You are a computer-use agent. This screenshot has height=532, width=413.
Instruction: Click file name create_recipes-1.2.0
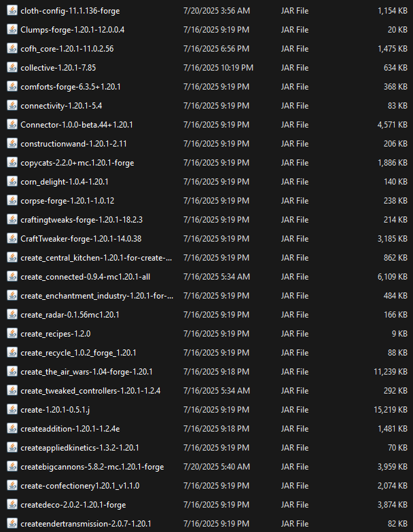(56, 334)
